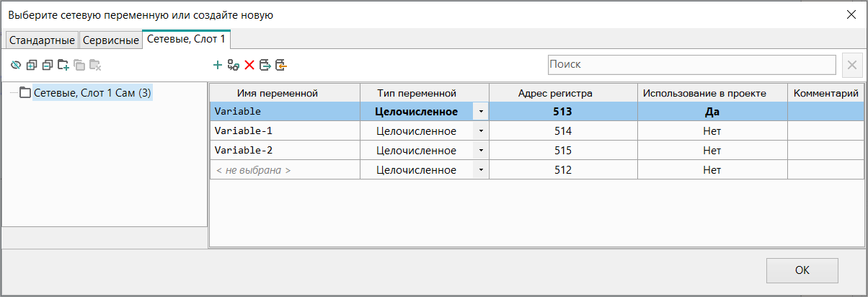This screenshot has width=868, height=297.
Task: Delete variable with the red X icon
Action: pos(249,66)
